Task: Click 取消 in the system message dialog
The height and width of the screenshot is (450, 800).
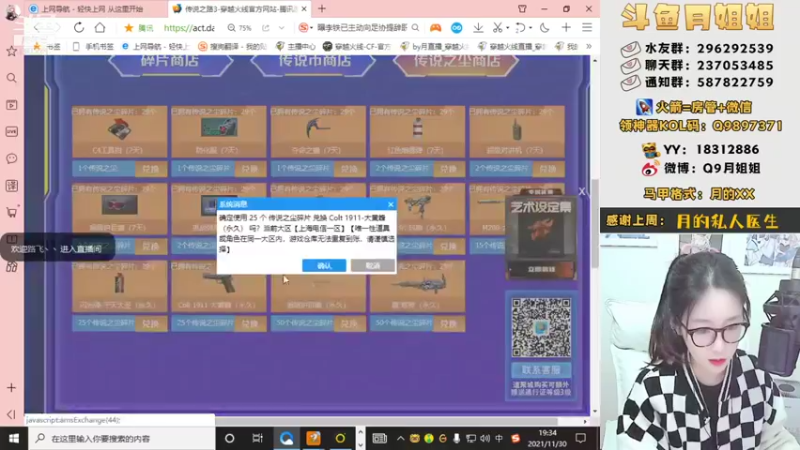Action: pos(372,265)
